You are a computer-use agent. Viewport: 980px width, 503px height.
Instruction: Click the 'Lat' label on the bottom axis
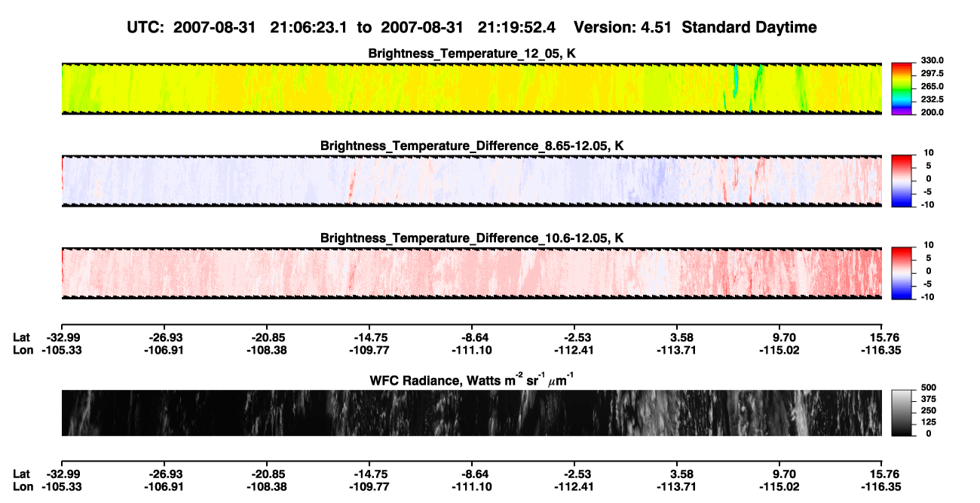[22, 474]
